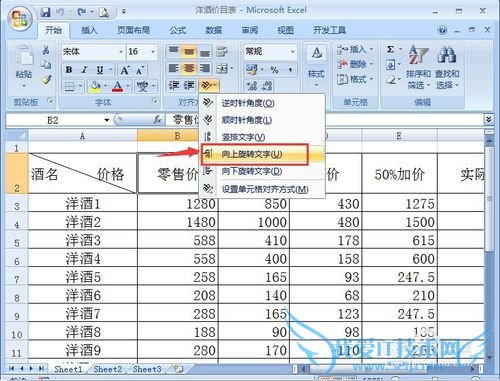
Task: Toggle align text left
Action: 173,69
